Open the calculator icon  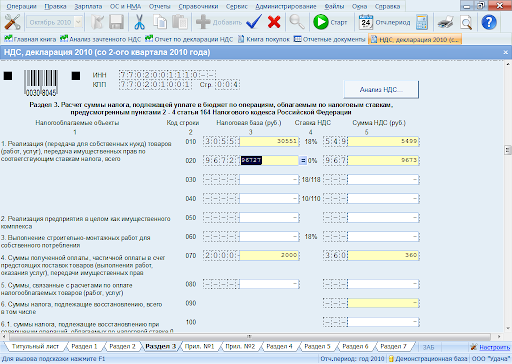pos(422,22)
